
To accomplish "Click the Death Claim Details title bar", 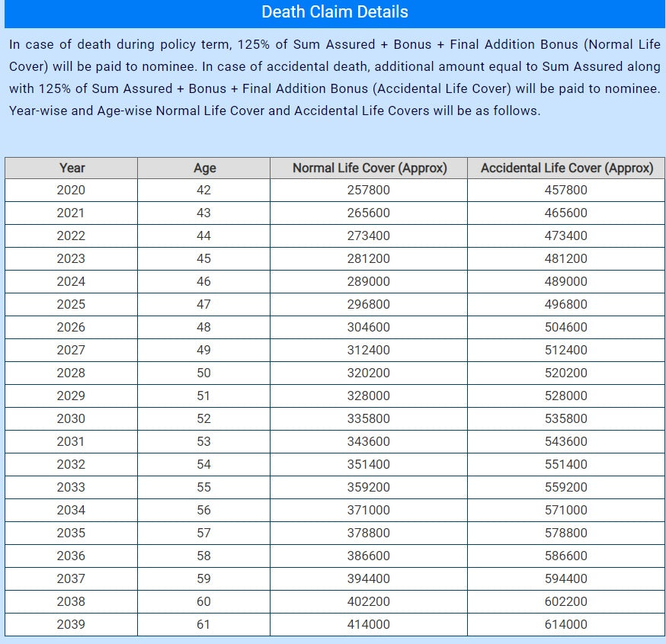I will [335, 12].
